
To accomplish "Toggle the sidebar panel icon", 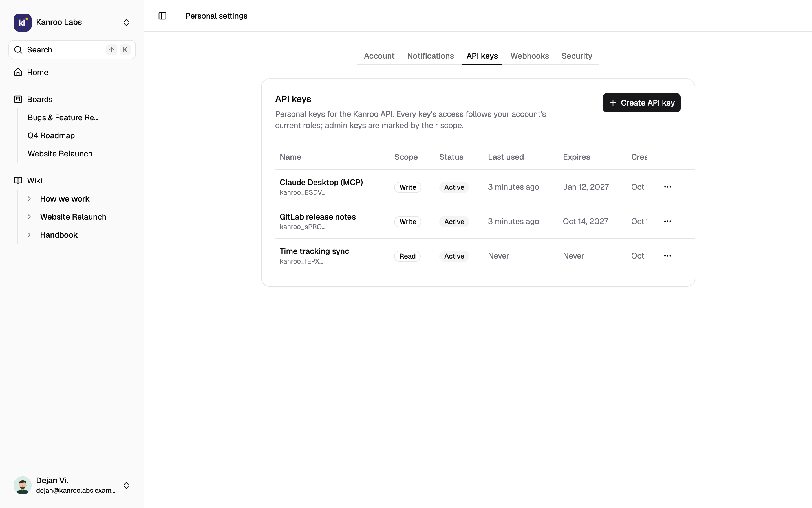I will [162, 16].
